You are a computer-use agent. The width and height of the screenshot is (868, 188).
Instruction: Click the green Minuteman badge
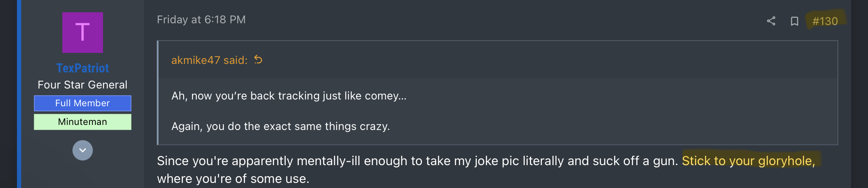[83, 122]
